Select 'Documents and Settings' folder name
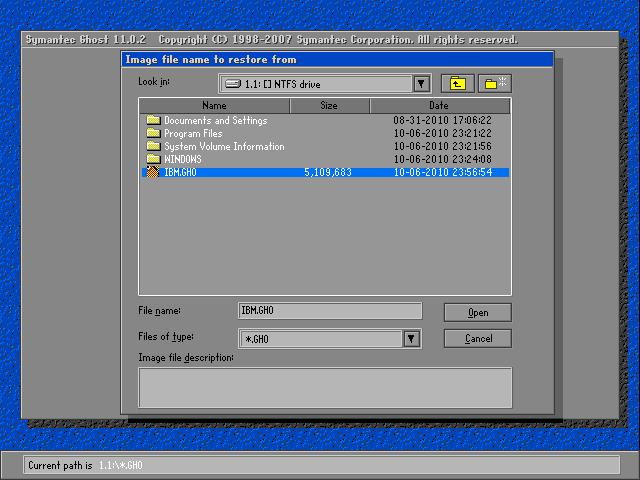 coord(216,120)
